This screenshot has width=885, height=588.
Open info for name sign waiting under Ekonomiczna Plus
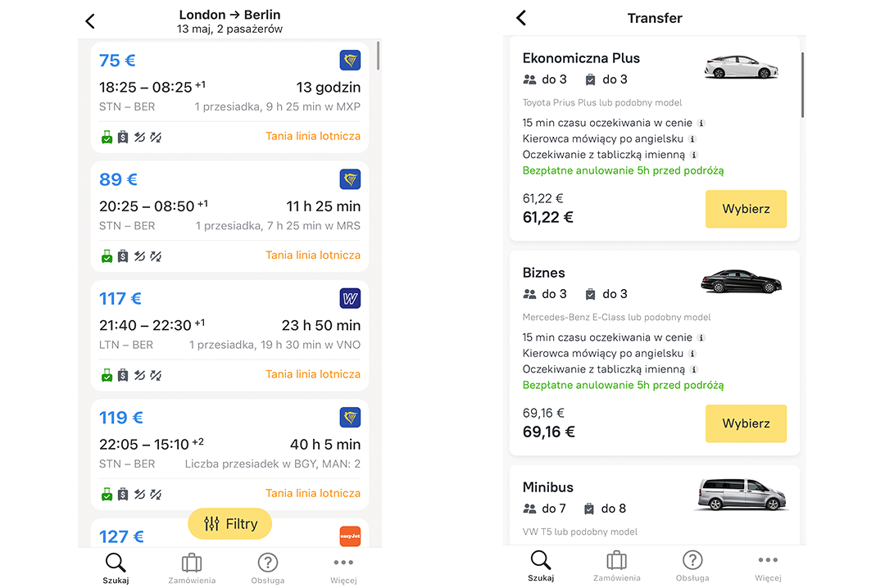coord(694,155)
